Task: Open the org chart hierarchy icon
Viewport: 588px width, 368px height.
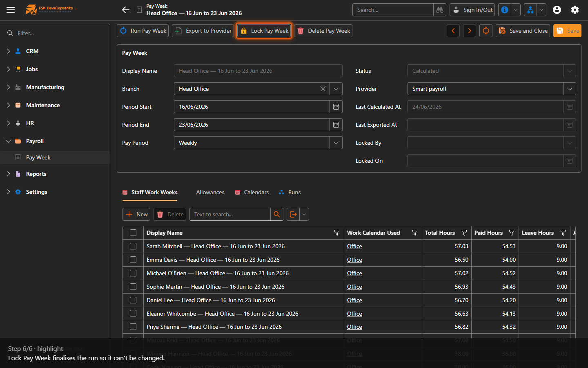Action: click(x=530, y=10)
